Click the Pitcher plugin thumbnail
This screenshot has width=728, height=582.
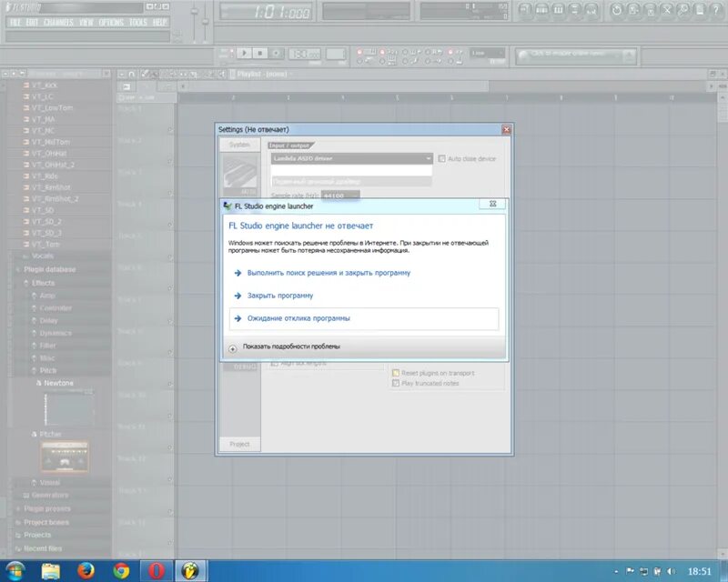pos(65,457)
